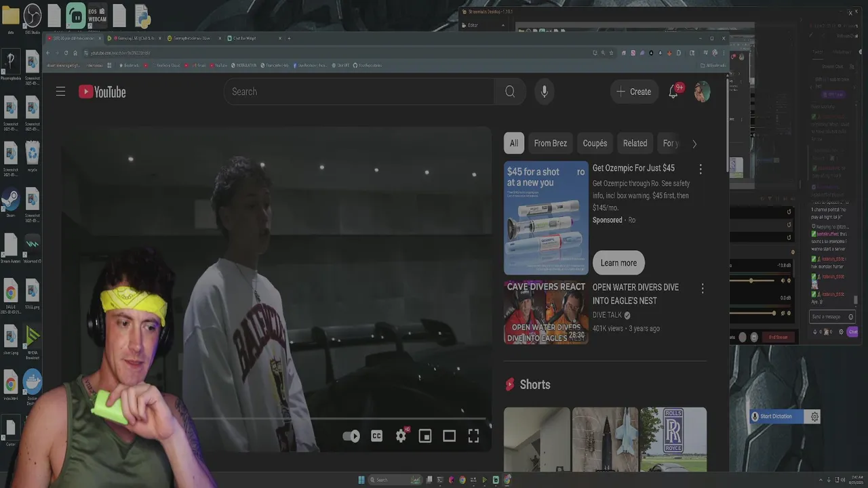Open the DIVE TALK channel link
The width and height of the screenshot is (868, 488).
coord(607,315)
